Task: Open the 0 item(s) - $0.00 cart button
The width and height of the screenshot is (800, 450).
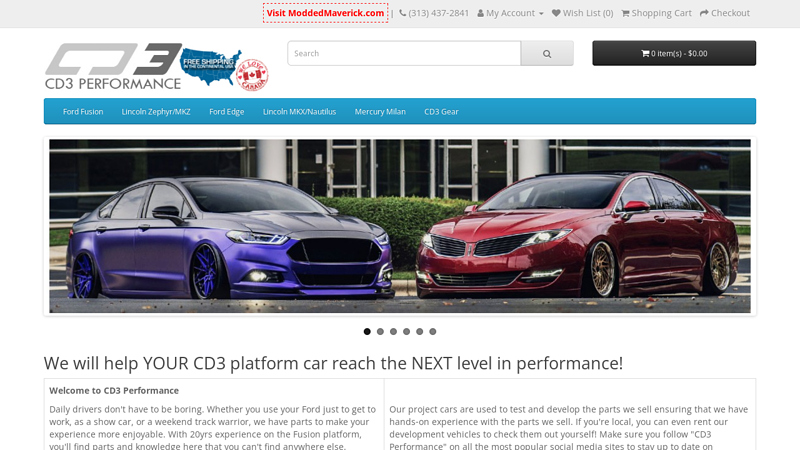Action: pos(674,53)
